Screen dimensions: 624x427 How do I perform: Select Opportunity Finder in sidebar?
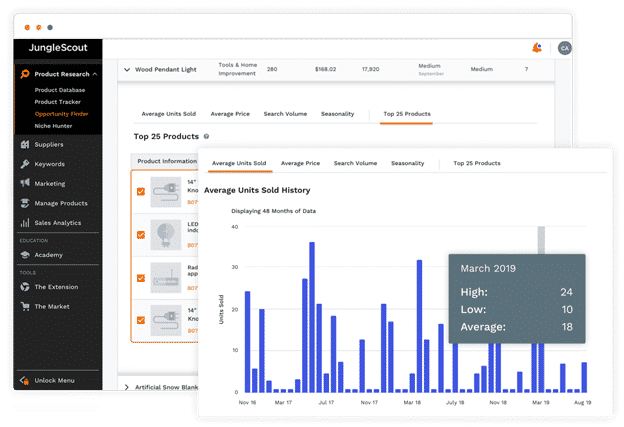click(x=61, y=114)
